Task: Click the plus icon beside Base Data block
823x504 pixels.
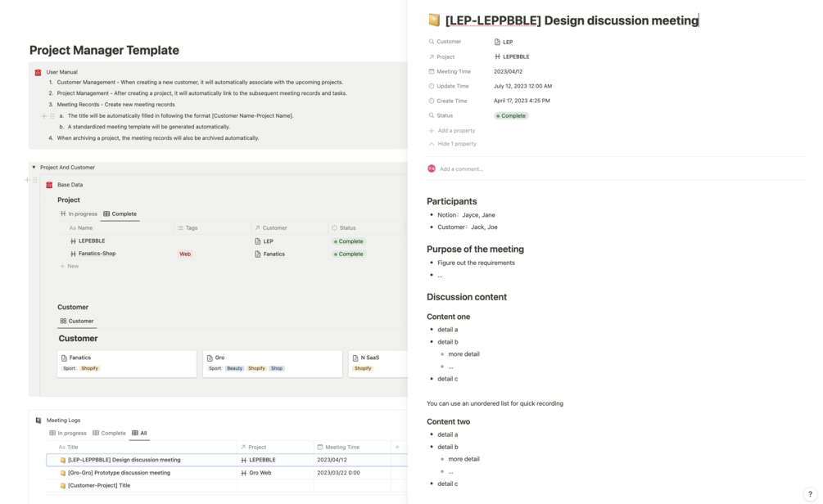Action: point(27,180)
